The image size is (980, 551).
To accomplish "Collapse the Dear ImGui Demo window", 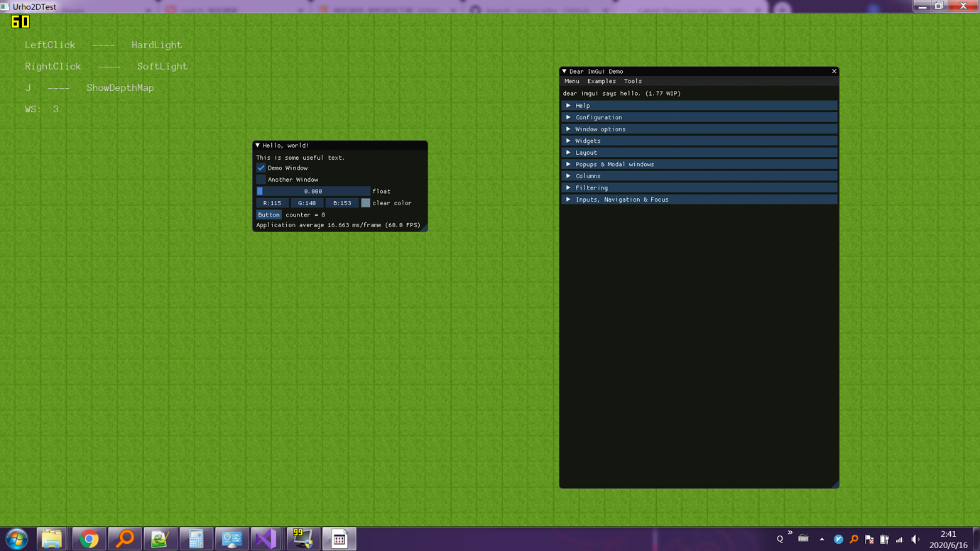I will (565, 71).
